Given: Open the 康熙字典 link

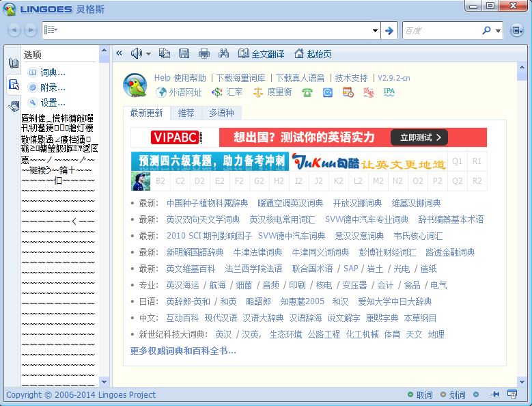Looking at the screenshot, I should 382,318.
